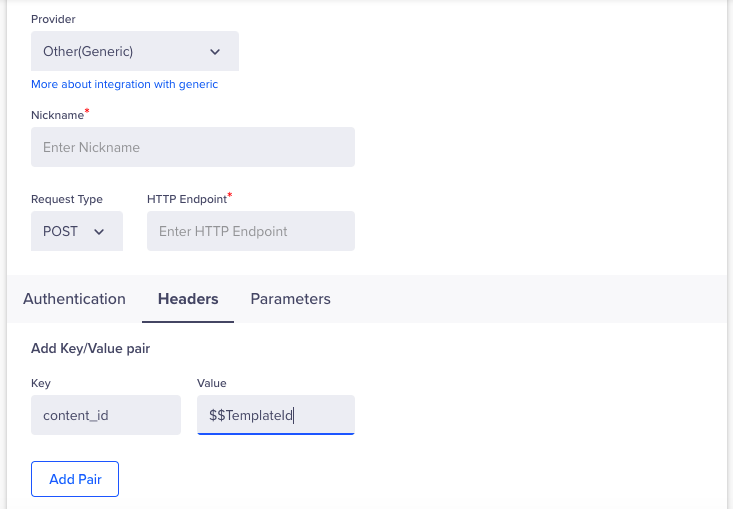Focus the Enter HTTP Endpoint field
Image resolution: width=733 pixels, height=509 pixels.
(251, 231)
